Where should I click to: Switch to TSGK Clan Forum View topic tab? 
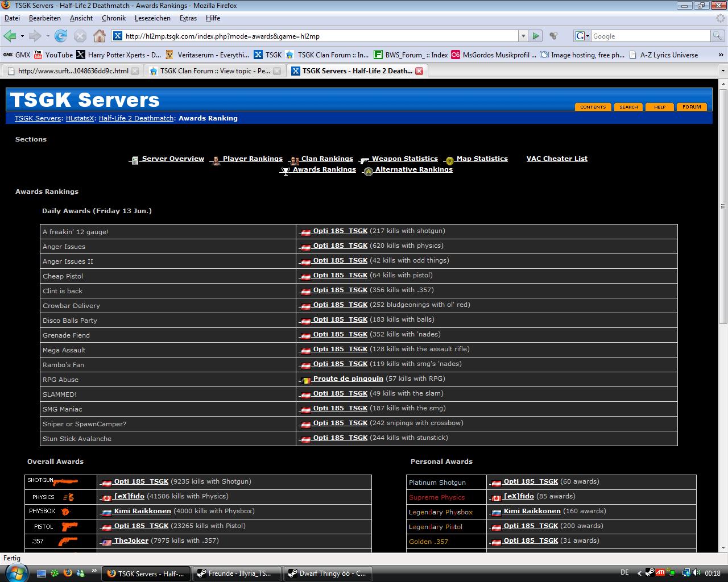coord(214,71)
